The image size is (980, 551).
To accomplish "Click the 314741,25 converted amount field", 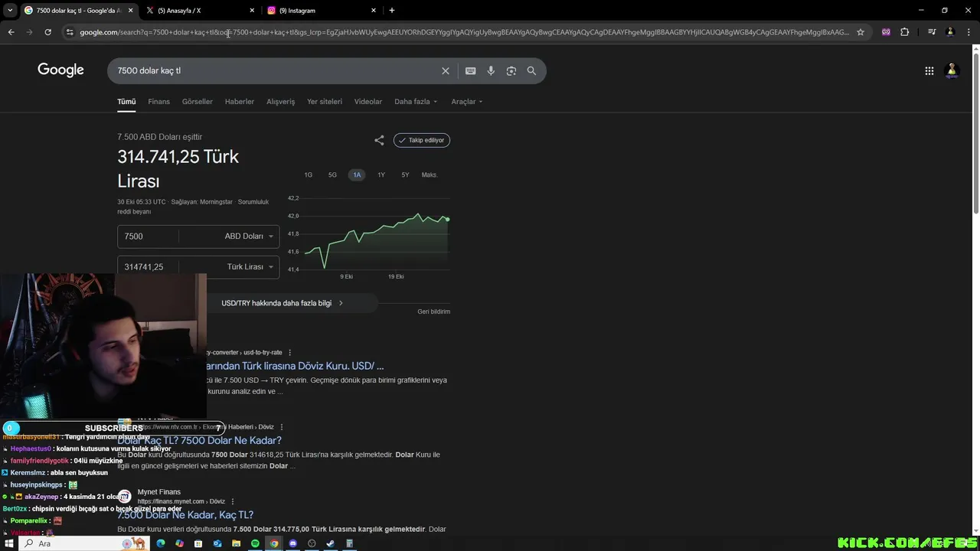I will 149,267.
